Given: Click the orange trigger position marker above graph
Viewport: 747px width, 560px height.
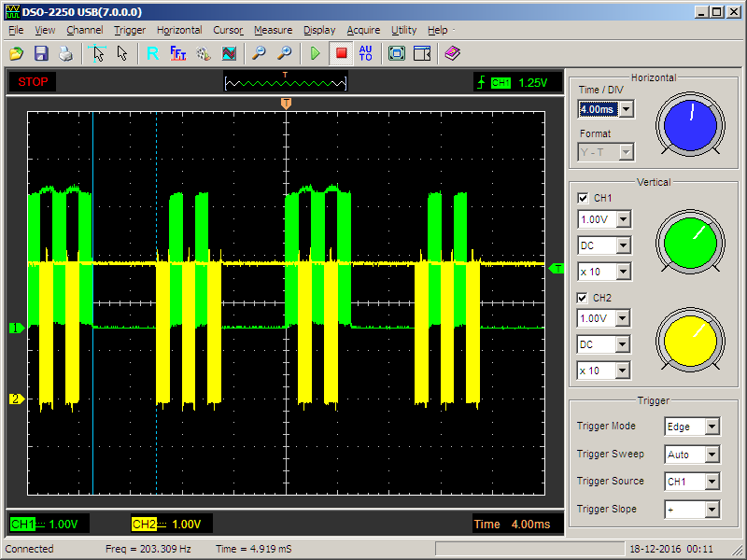Looking at the screenshot, I should pyautogui.click(x=286, y=103).
